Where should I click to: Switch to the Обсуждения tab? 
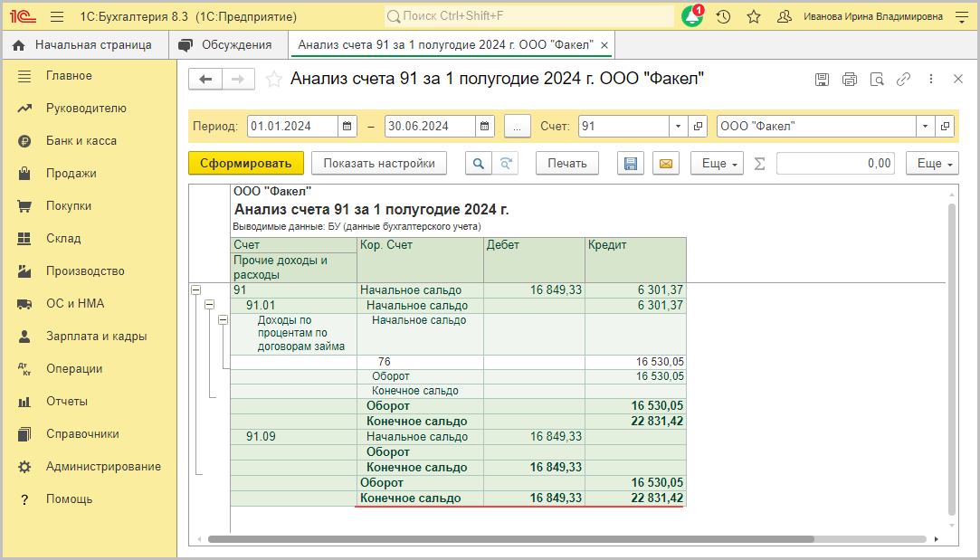(226, 45)
